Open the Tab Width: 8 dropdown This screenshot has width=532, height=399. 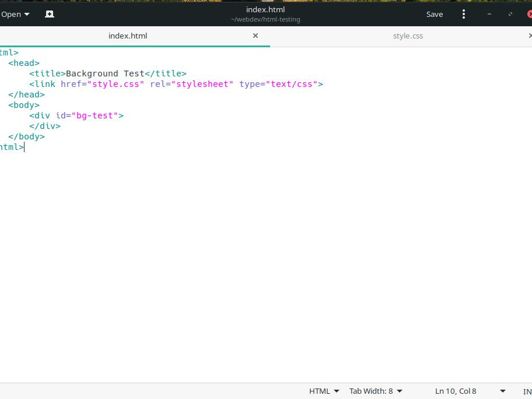(376, 391)
